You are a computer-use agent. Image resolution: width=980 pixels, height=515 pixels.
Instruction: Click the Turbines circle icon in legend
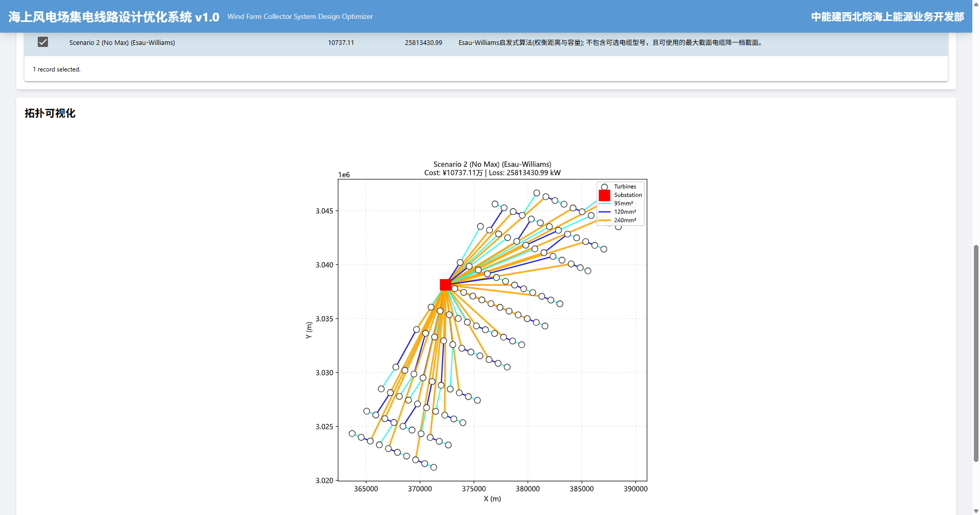pos(604,187)
